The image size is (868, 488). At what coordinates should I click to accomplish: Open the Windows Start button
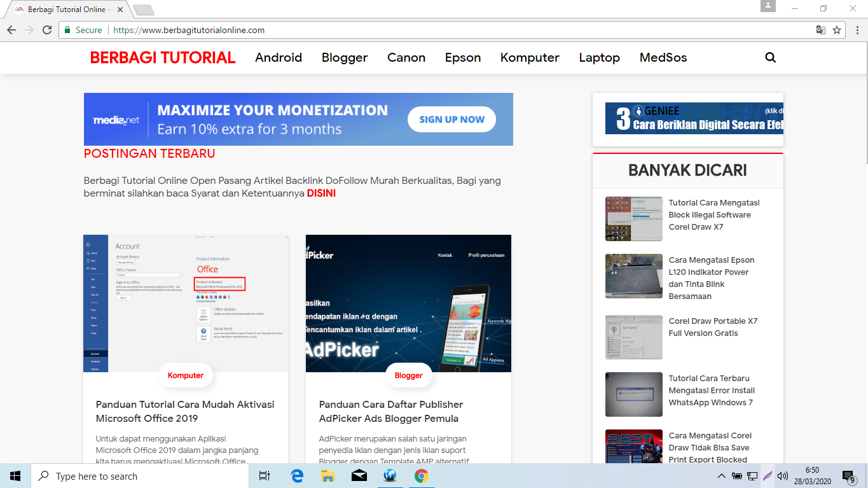click(x=15, y=476)
